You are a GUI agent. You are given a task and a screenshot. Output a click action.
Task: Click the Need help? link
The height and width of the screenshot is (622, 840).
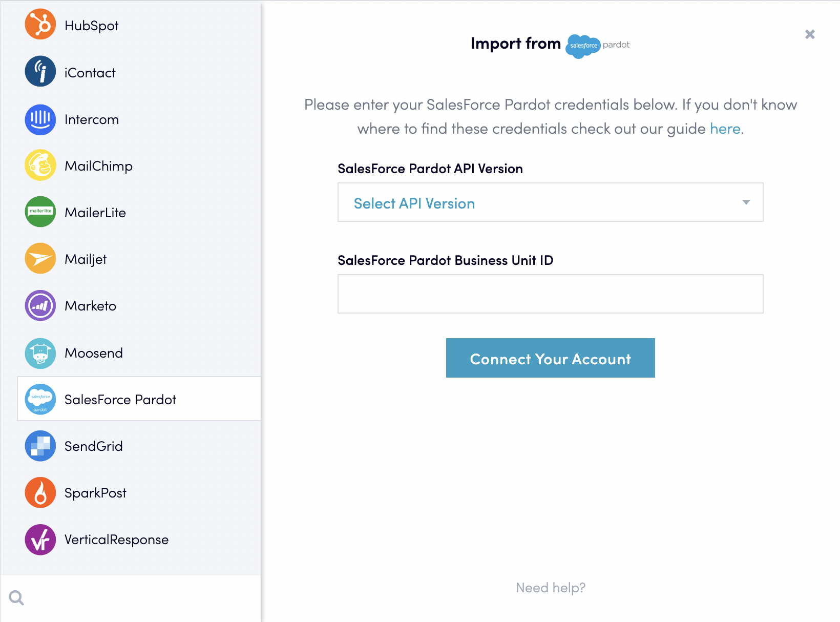point(551,588)
